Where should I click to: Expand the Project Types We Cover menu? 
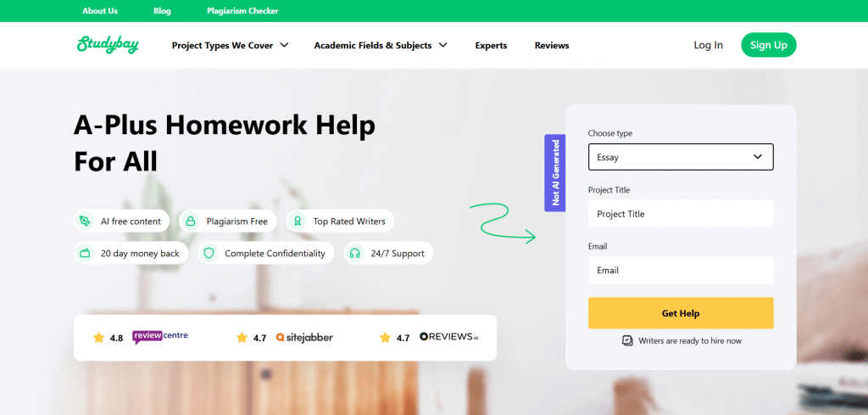pyautogui.click(x=231, y=46)
